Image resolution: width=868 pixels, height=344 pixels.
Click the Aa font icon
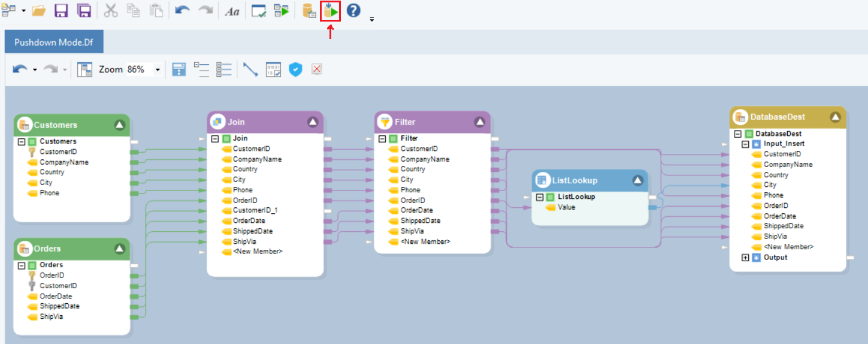pos(232,11)
